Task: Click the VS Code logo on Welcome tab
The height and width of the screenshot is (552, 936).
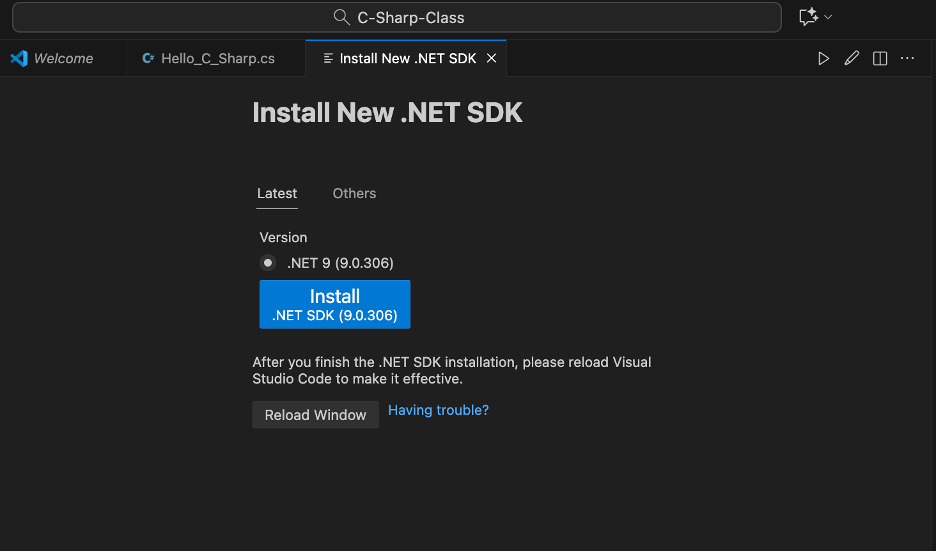Action: [19, 58]
